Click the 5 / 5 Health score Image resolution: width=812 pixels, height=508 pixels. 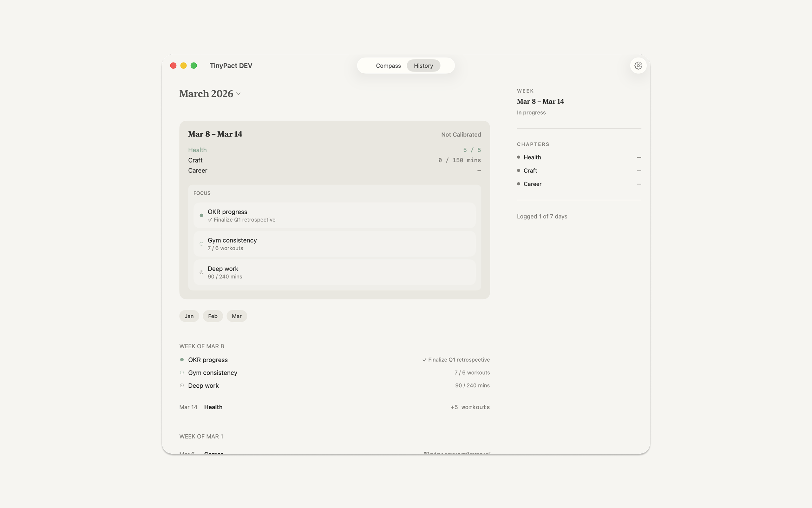click(x=472, y=150)
